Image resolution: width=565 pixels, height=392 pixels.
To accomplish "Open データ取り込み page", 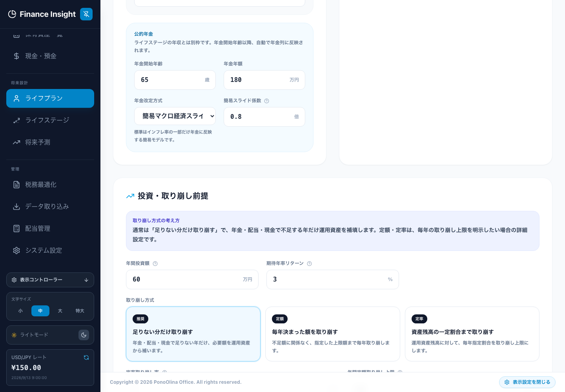I will click(50, 207).
